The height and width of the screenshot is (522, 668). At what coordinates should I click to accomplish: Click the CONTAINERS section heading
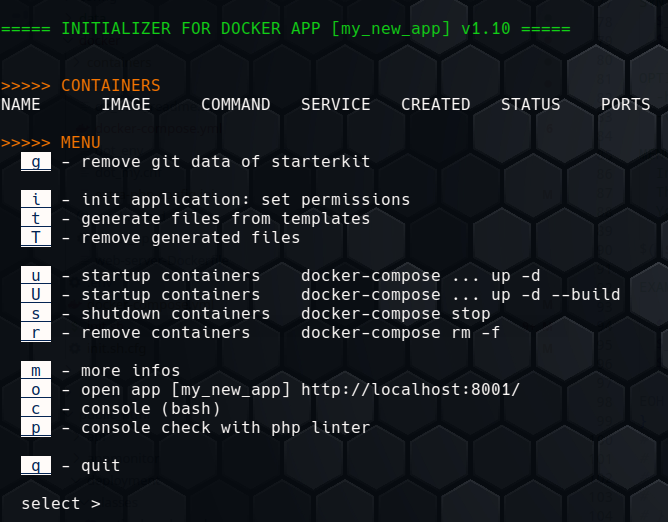[111, 85]
